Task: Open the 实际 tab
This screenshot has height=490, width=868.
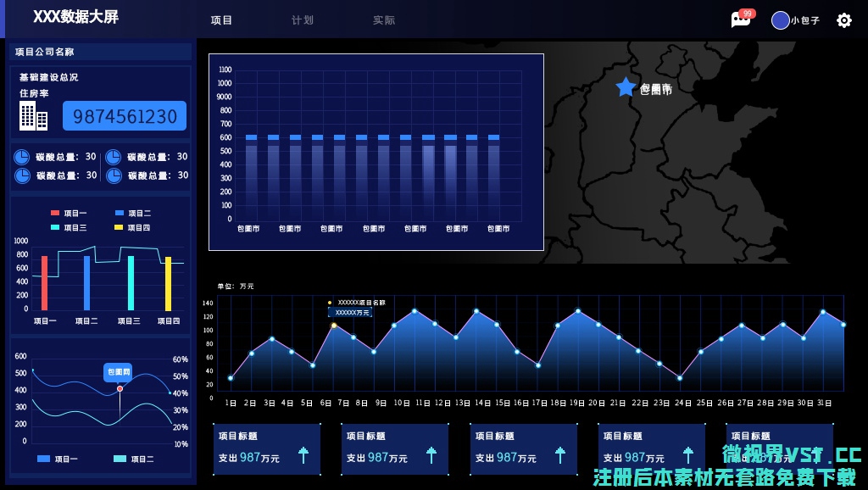Action: (x=383, y=20)
